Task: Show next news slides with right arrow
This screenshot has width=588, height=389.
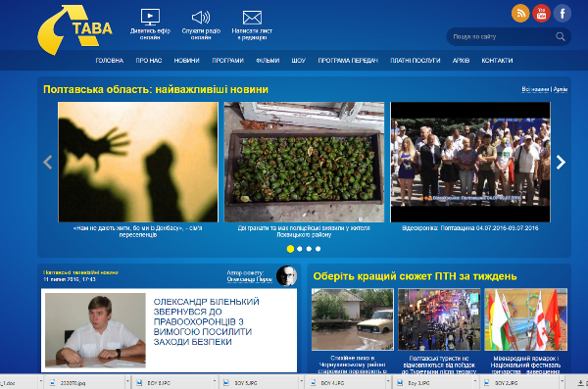Action: point(561,162)
